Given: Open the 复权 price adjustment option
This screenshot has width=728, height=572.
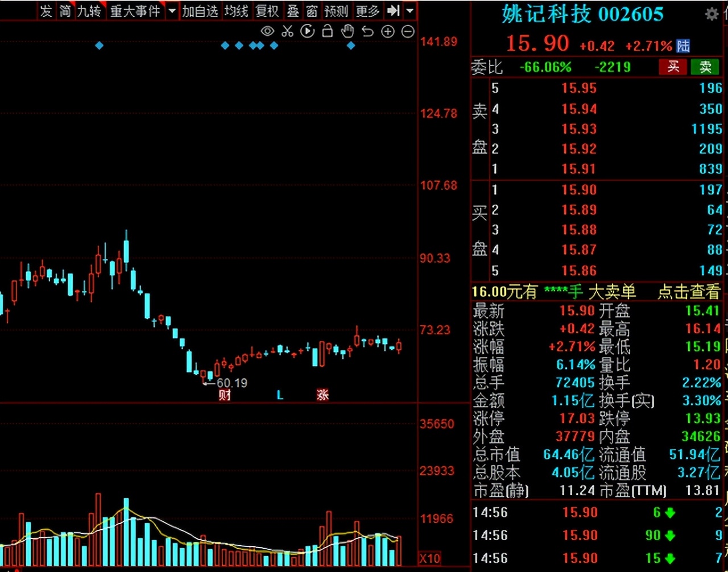Looking at the screenshot, I should point(267,11).
